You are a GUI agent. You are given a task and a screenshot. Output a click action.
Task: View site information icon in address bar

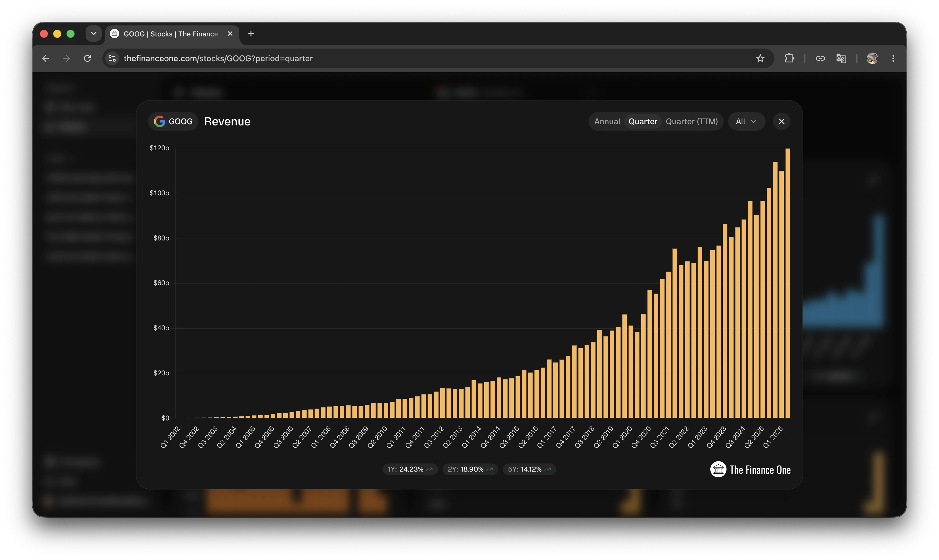click(112, 58)
